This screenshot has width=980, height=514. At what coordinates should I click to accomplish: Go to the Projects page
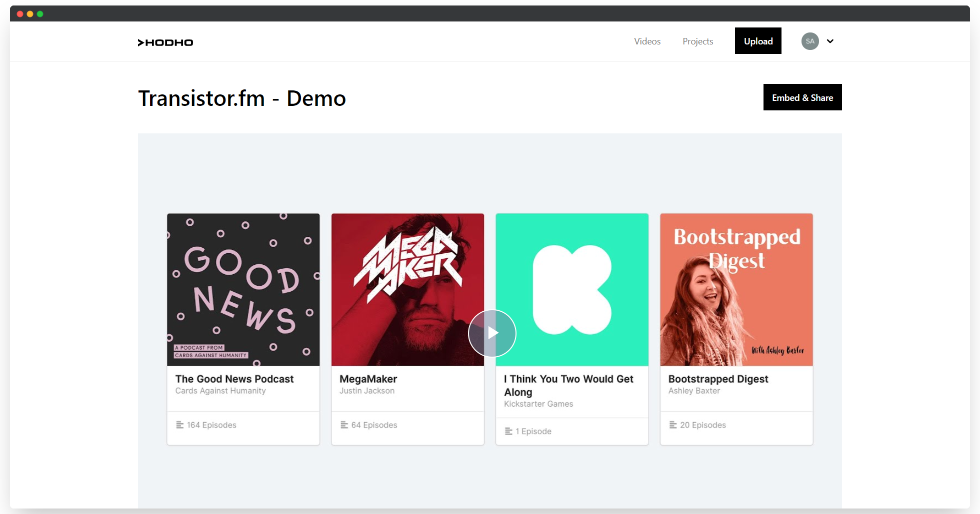698,41
